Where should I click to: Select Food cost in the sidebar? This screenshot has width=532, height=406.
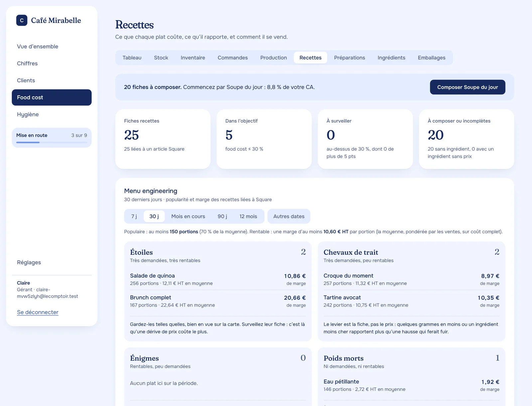click(52, 97)
